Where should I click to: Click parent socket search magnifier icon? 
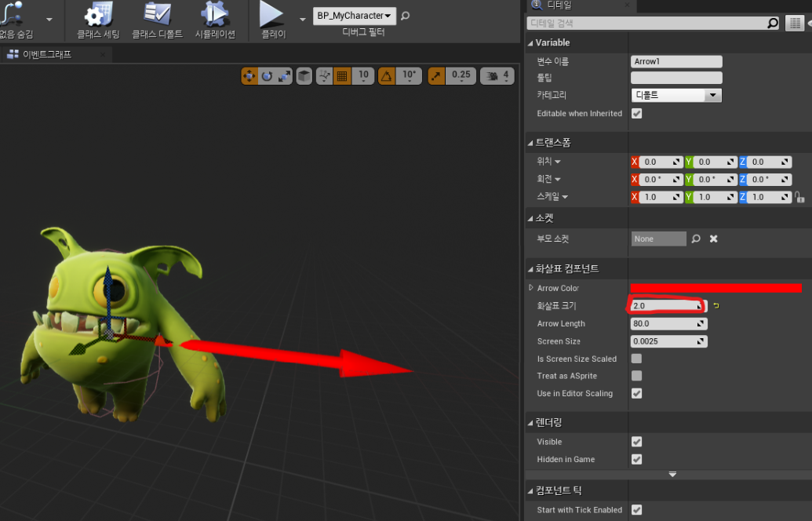pyautogui.click(x=696, y=239)
